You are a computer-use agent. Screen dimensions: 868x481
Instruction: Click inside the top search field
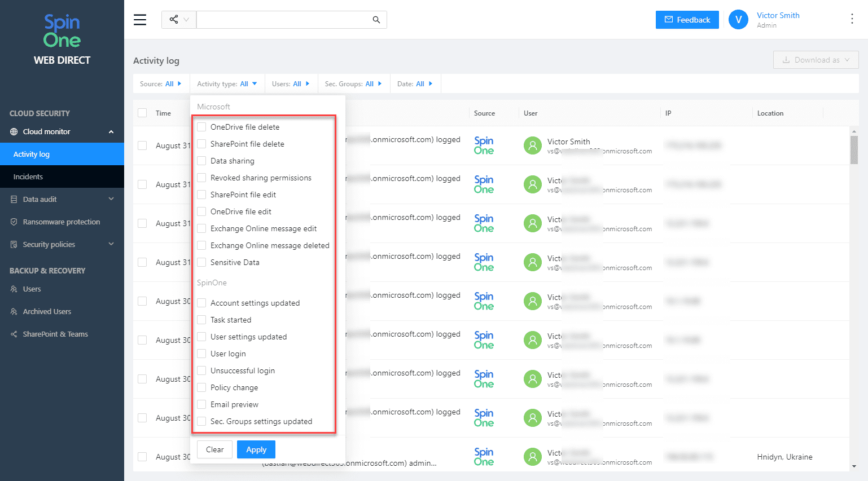pos(282,20)
